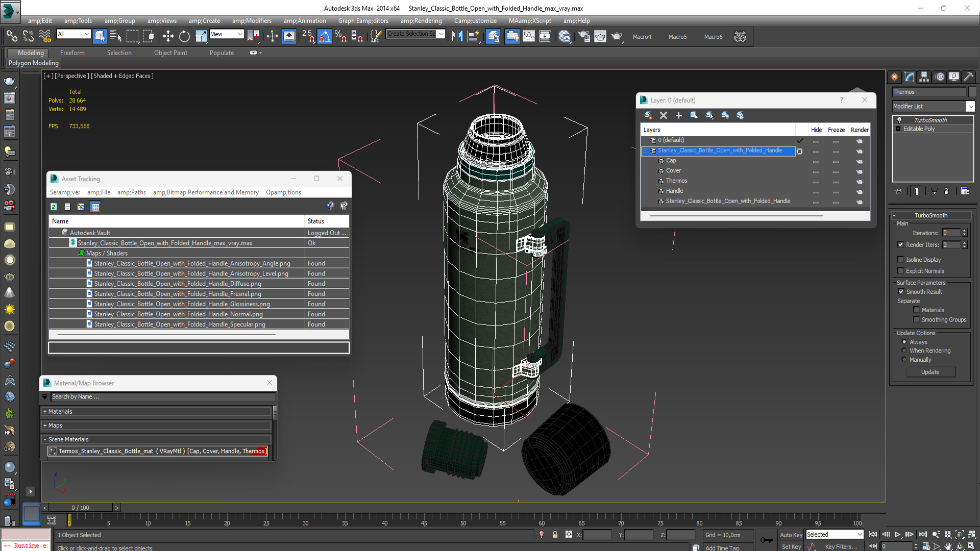Collapse the Stanley_Classic_Bottle layer tree
The image size is (980, 551).
(x=645, y=151)
